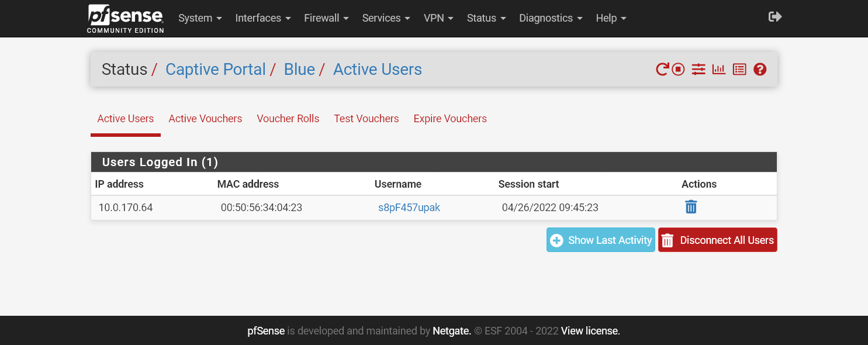Expand the System dropdown menu

(x=200, y=18)
